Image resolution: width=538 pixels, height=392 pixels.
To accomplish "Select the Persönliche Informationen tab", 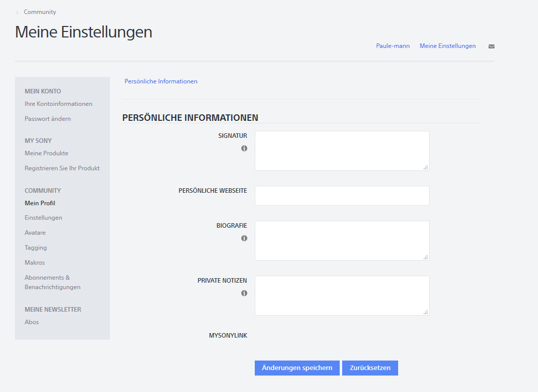I will (x=161, y=81).
